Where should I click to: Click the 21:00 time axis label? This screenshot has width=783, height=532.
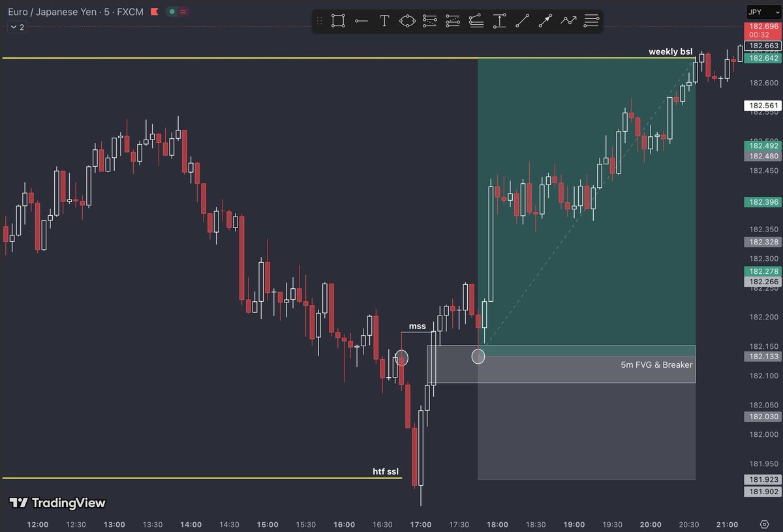pyautogui.click(x=728, y=524)
